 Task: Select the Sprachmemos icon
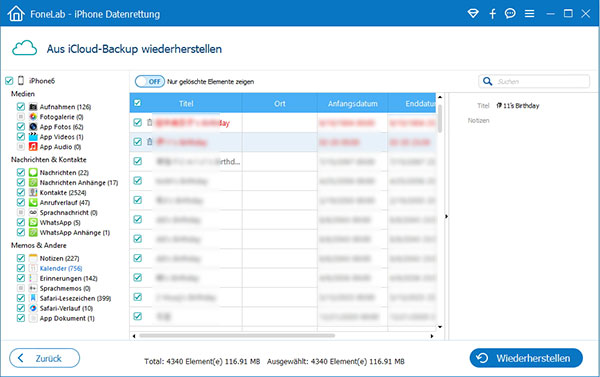[33, 288]
